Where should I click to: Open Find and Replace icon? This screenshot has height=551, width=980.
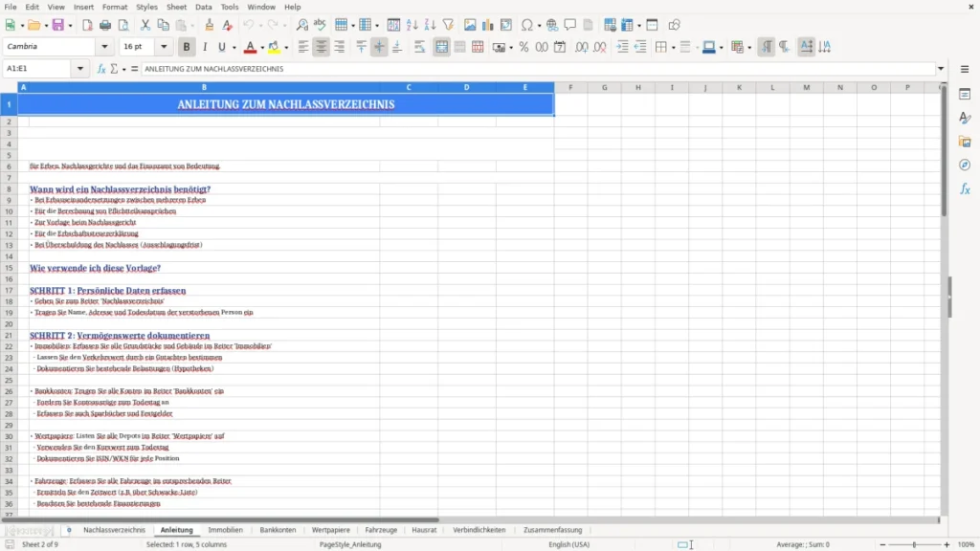coord(301,25)
